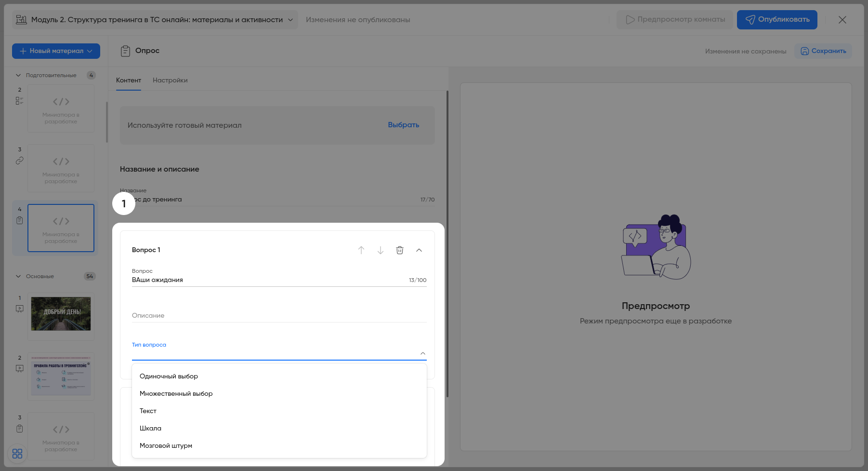
Task: Collapse the Вопрос 1 card
Action: tap(419, 250)
